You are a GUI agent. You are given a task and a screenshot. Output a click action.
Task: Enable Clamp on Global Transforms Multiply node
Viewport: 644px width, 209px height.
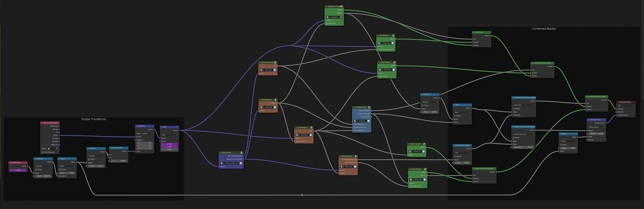pos(89,160)
